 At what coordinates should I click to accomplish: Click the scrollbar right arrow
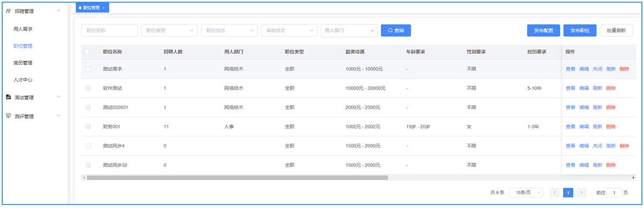(633, 178)
